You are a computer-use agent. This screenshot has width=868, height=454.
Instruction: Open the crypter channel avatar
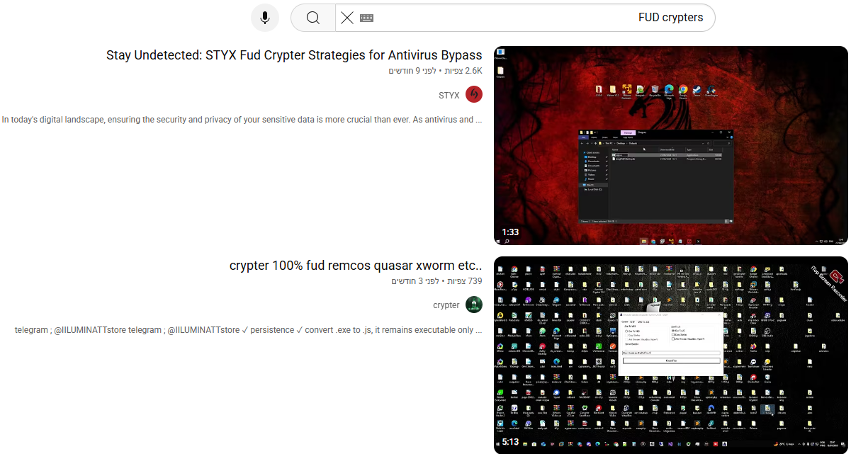click(x=474, y=305)
